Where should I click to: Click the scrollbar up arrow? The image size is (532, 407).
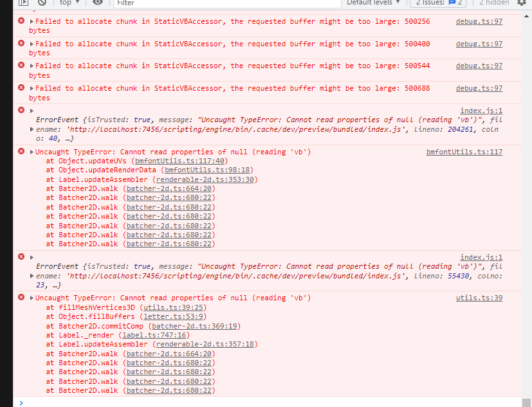point(526,15)
